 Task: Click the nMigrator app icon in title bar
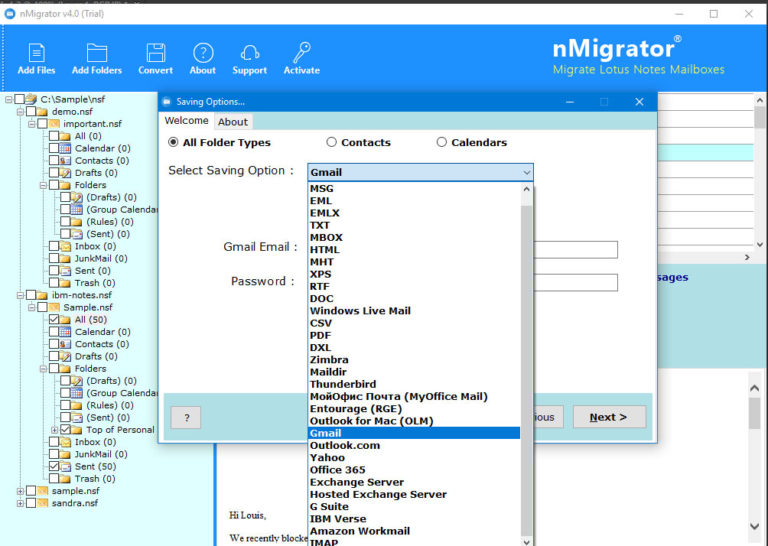point(10,14)
